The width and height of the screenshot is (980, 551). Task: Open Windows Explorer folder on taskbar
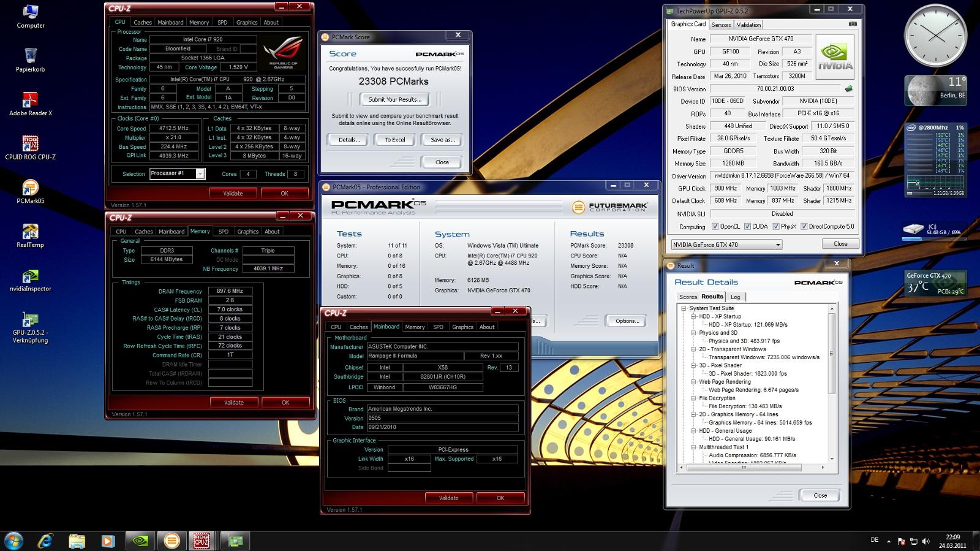(77, 541)
